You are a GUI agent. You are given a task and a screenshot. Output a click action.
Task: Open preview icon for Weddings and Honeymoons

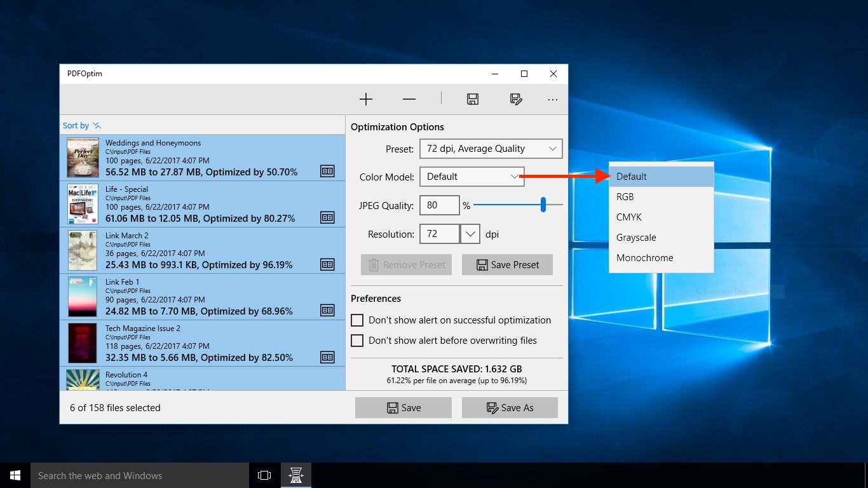pos(327,171)
